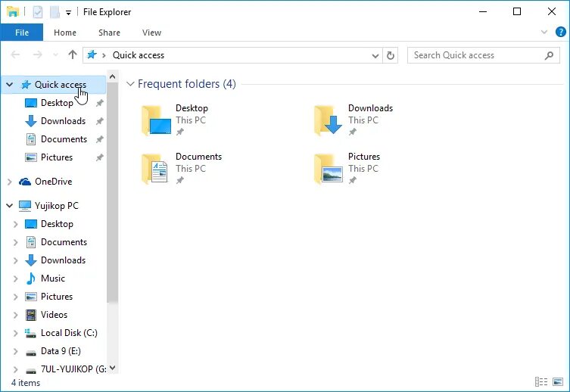Switch to the Home ribbon tab

point(65,33)
